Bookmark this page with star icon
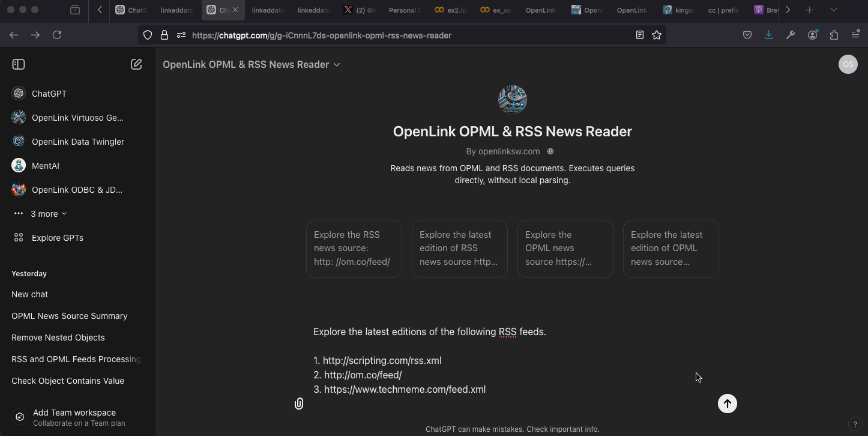The image size is (868, 436). click(657, 35)
